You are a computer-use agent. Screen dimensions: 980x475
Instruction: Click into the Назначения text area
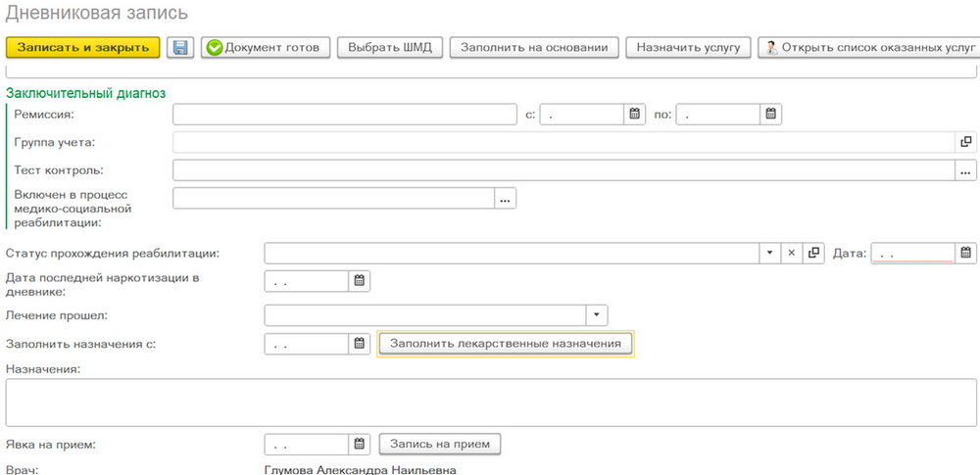490,403
